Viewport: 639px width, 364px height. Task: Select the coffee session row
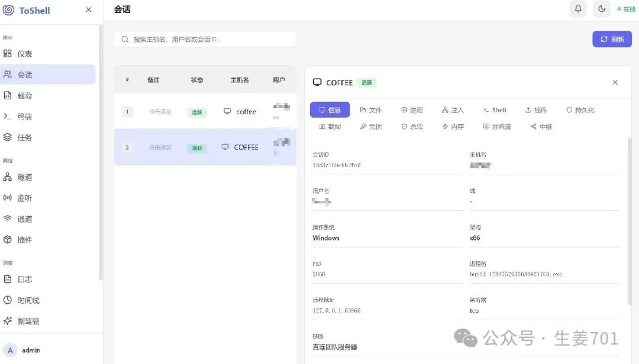[205, 111]
